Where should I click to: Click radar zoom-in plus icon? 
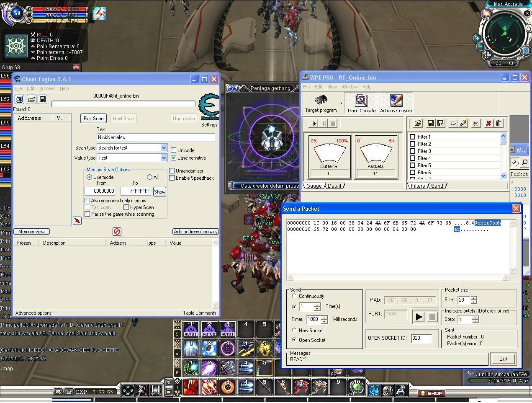tap(477, 38)
